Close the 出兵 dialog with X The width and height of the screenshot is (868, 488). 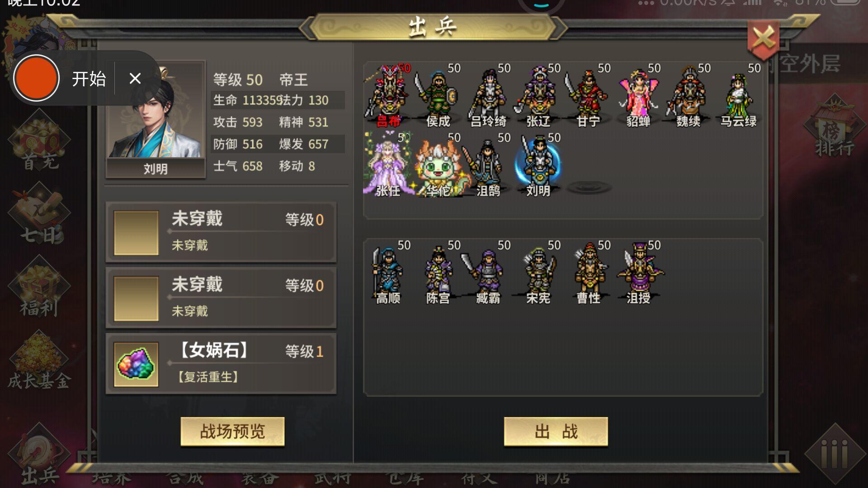coord(764,39)
